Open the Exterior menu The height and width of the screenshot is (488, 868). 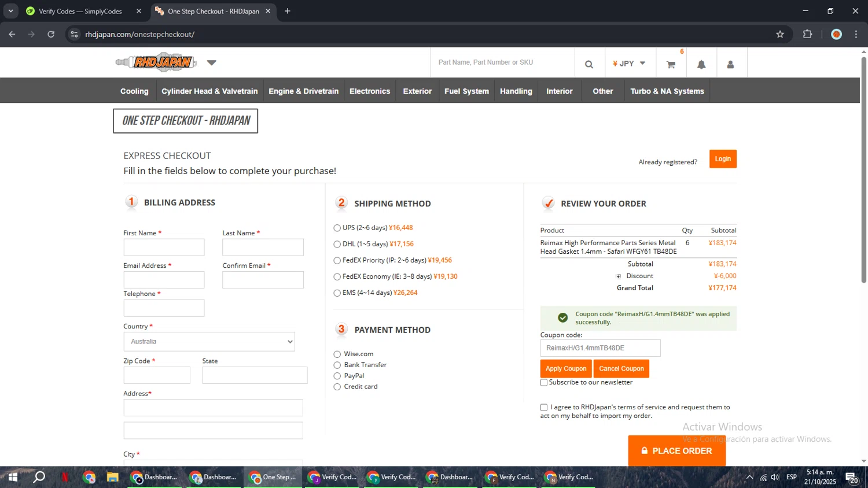(417, 91)
